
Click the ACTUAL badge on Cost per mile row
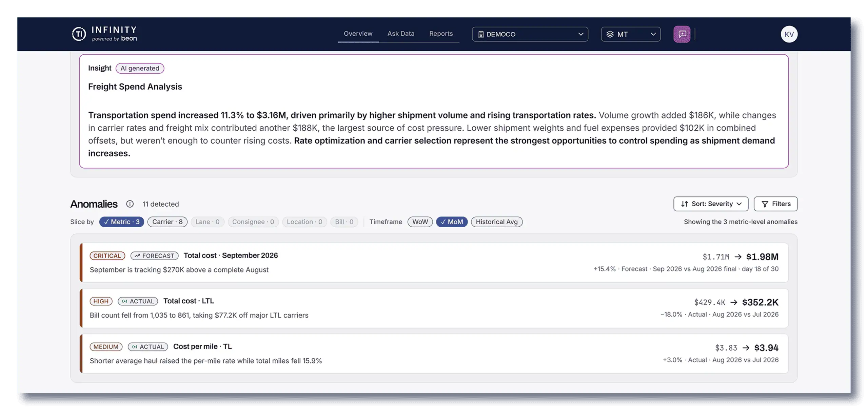pyautogui.click(x=147, y=346)
